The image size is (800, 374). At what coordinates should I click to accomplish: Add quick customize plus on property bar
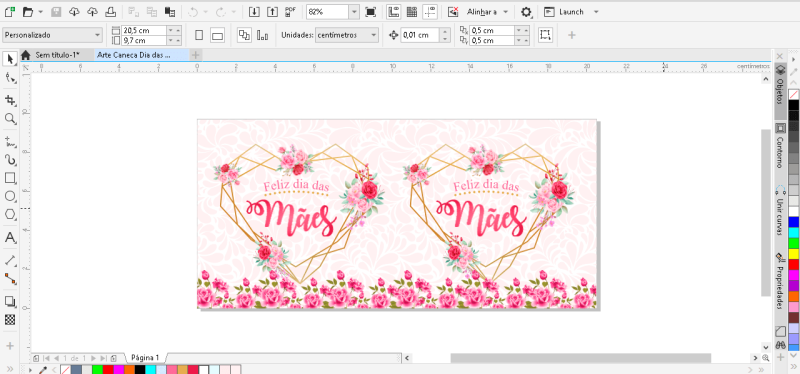click(571, 35)
